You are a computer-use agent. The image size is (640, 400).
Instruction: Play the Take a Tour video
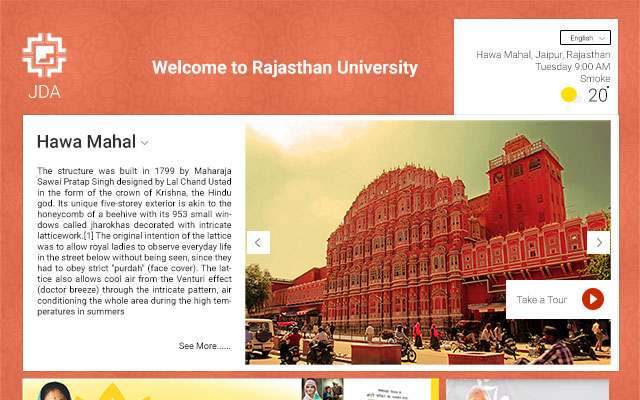593,299
